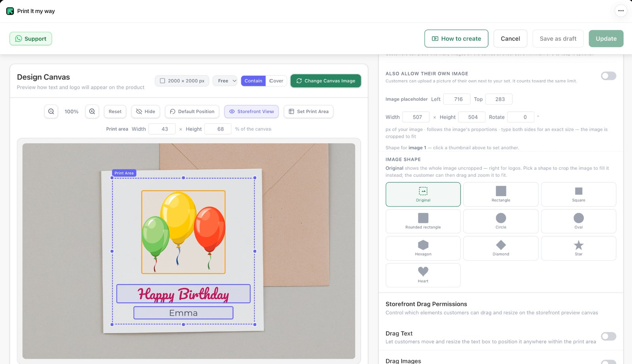Open the Free aspect ratio dropdown

coord(225,81)
